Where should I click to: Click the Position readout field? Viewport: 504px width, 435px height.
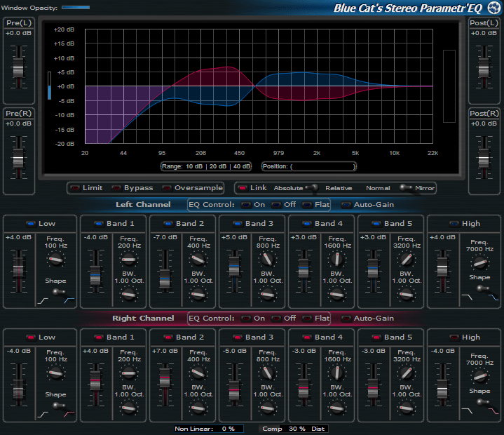pyautogui.click(x=309, y=166)
